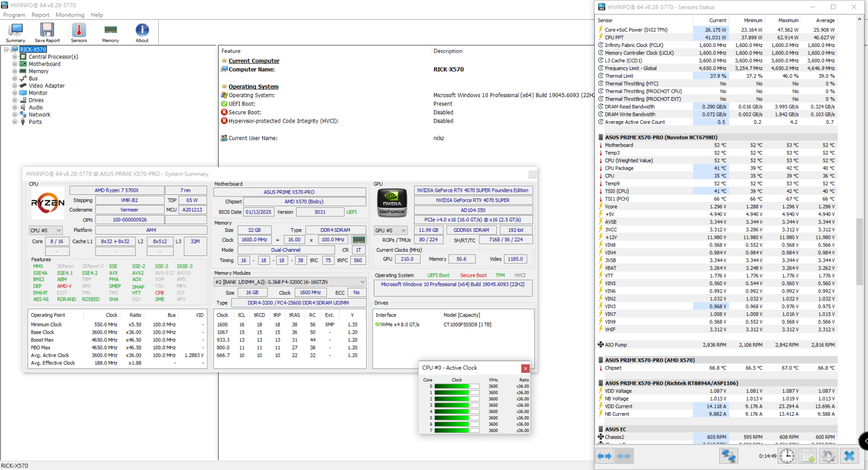Close the CPU #0 Active Clock window
The width and height of the screenshot is (868, 470).
click(x=525, y=368)
